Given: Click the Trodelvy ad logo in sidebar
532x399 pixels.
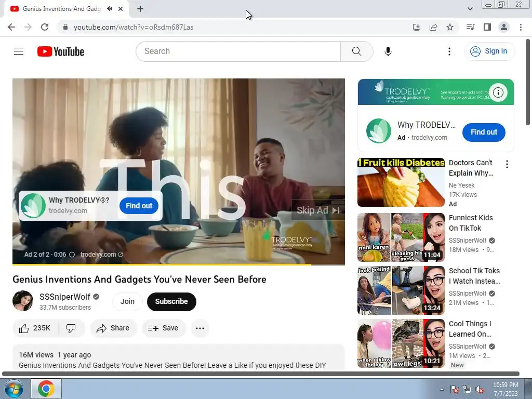Looking at the screenshot, I should 379,131.
